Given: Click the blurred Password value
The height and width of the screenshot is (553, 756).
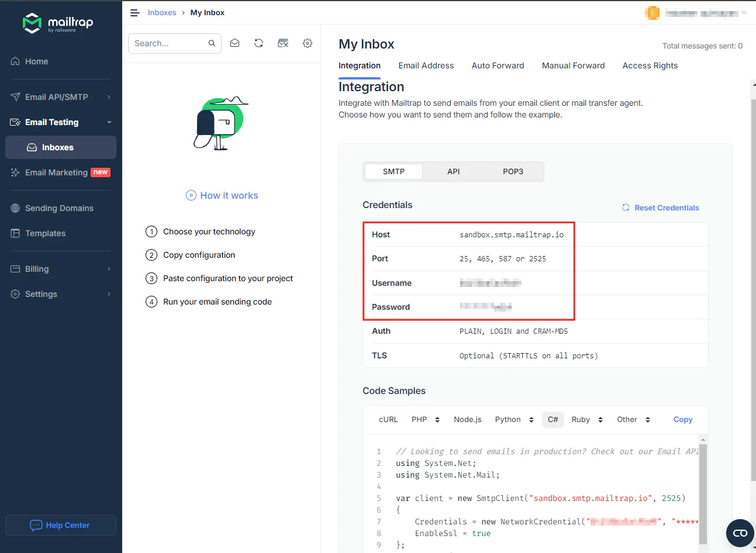Looking at the screenshot, I should point(486,306).
